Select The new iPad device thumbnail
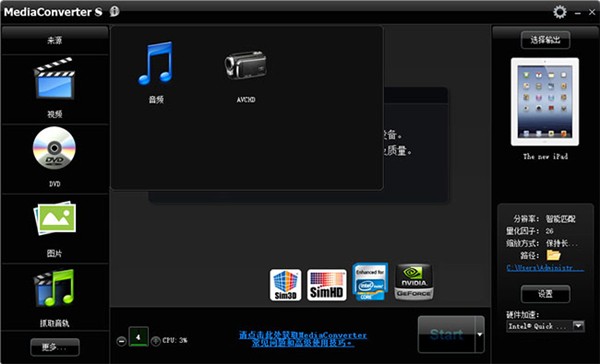Viewport: 600px width, 364px height. click(545, 101)
